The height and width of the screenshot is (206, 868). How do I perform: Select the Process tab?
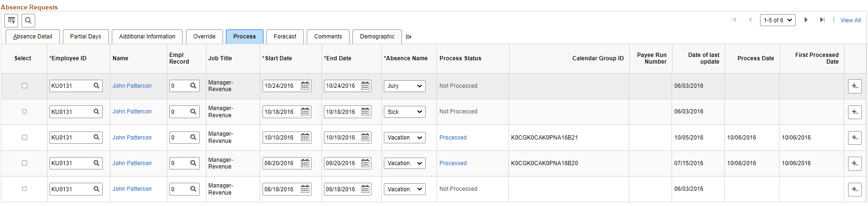(244, 37)
